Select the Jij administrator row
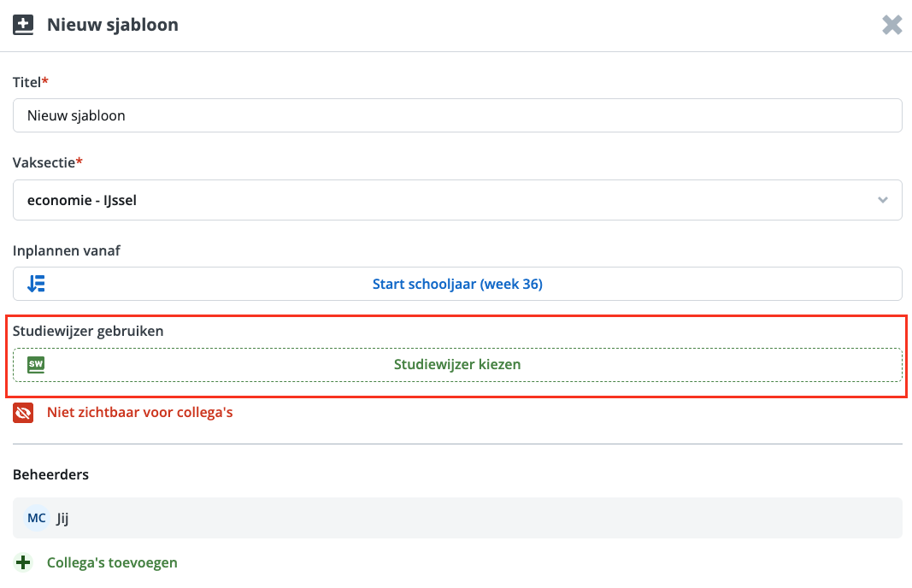The height and width of the screenshot is (588, 912). pos(457,518)
